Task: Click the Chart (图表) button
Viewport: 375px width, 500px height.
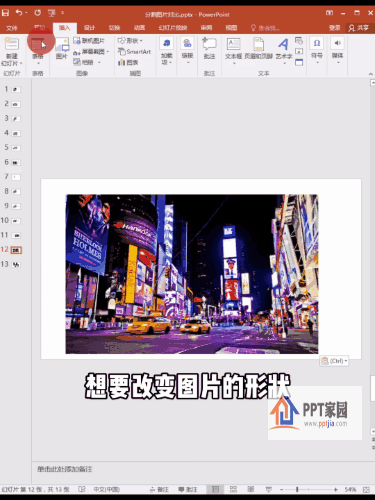Action: click(x=128, y=62)
